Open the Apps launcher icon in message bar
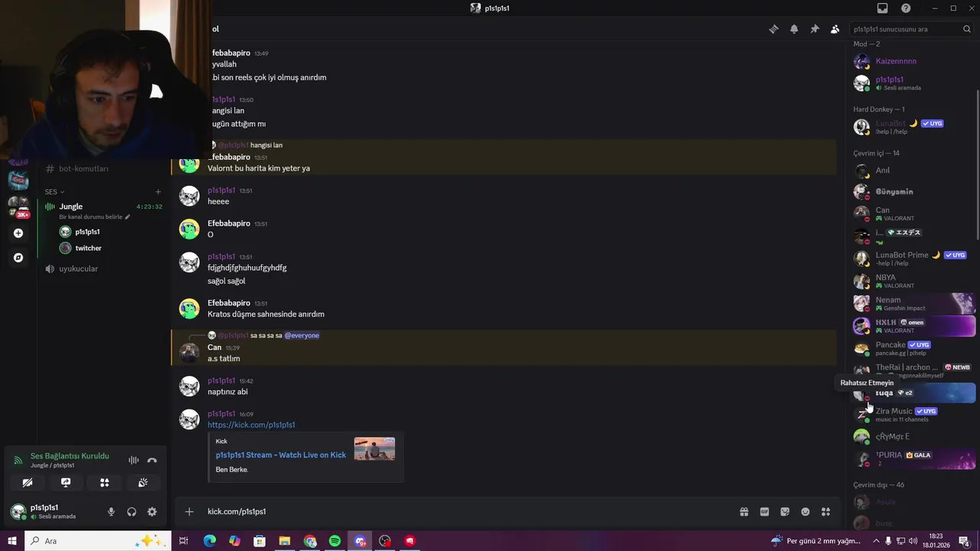This screenshot has width=980, height=551. (825, 512)
